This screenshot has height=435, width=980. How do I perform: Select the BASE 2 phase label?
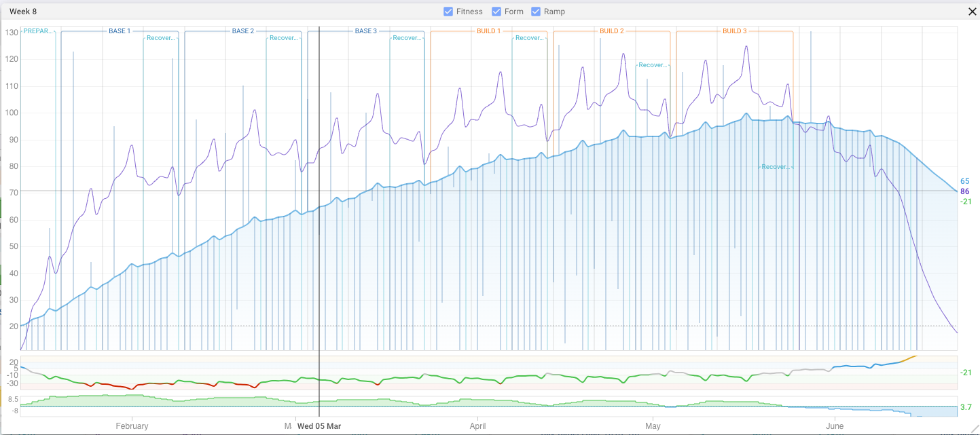coord(243,31)
